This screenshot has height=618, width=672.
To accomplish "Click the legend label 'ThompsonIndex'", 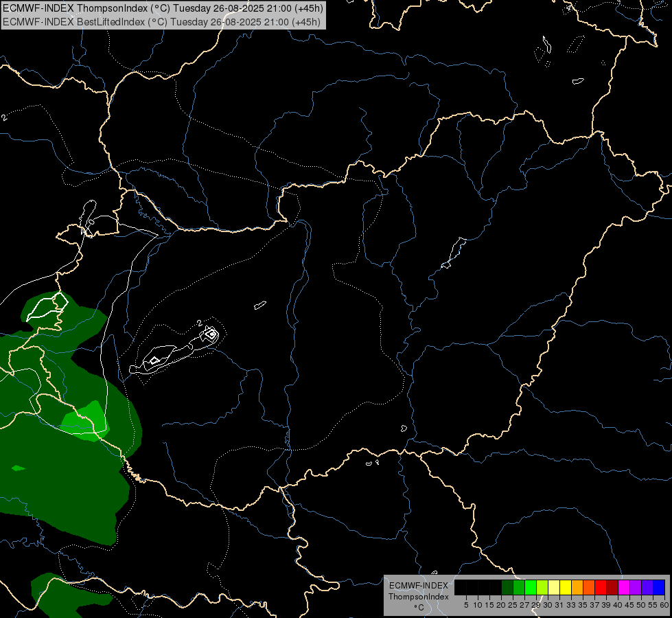I will (x=418, y=597).
